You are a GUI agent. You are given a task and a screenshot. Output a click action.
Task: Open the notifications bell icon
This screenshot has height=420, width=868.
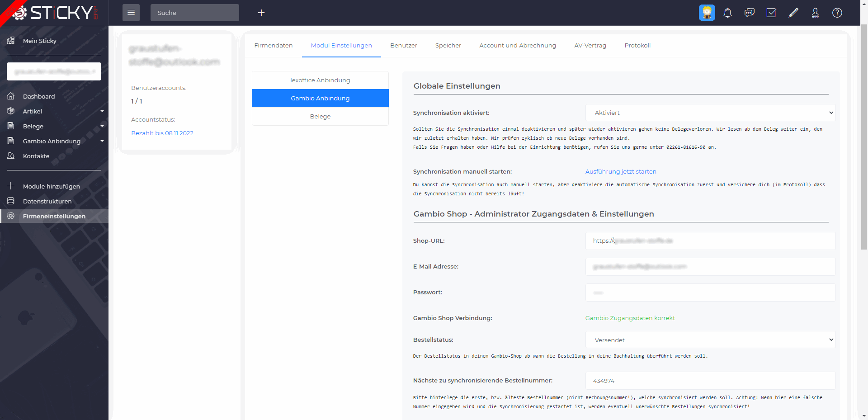click(x=727, y=13)
